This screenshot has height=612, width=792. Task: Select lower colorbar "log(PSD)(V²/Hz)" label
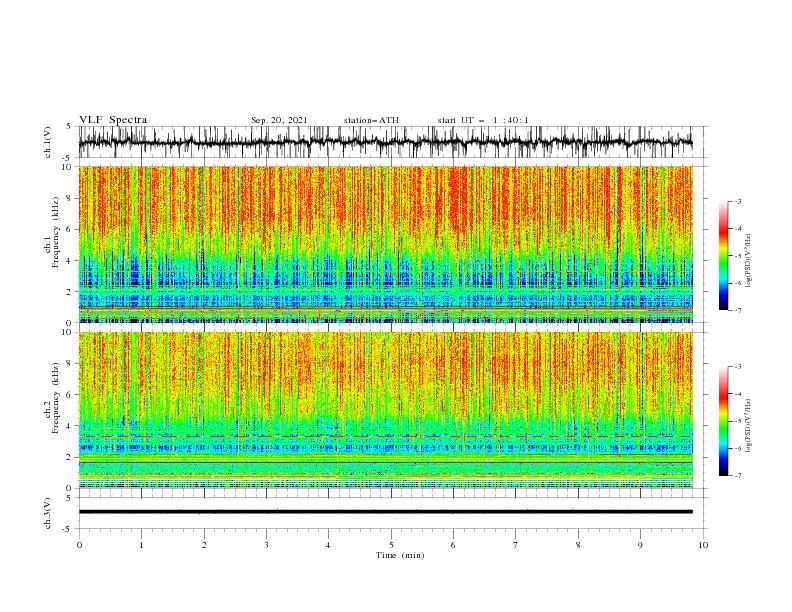[x=748, y=426]
